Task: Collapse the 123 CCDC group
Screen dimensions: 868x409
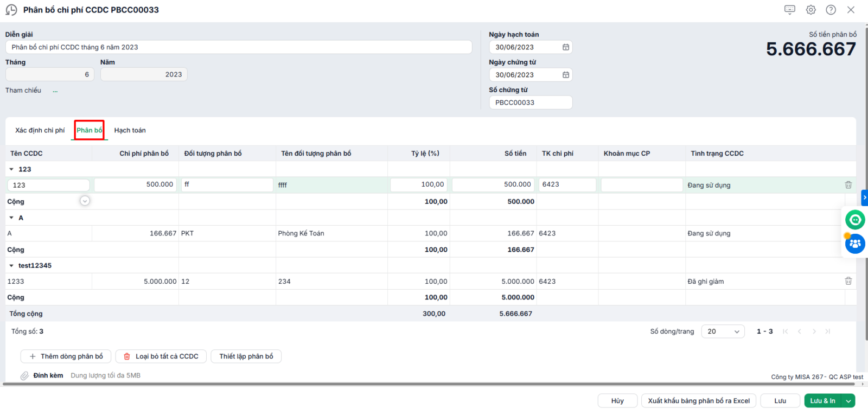Action: click(x=11, y=169)
